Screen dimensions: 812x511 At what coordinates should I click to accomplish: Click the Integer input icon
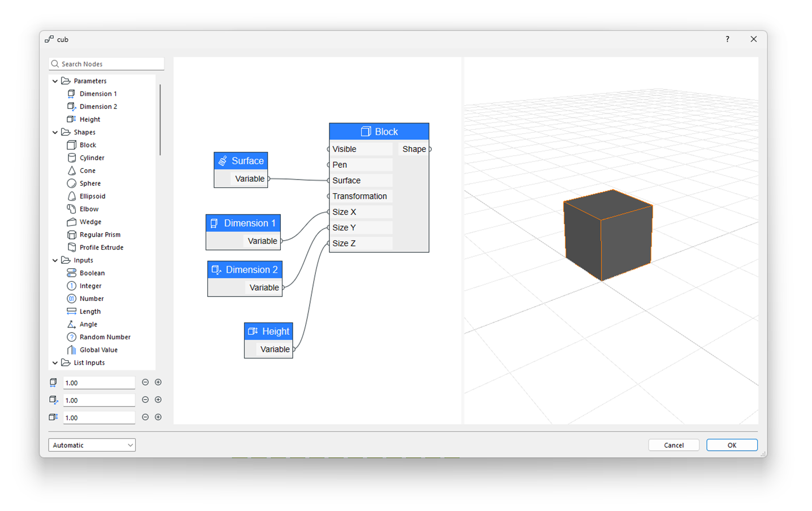[71, 286]
